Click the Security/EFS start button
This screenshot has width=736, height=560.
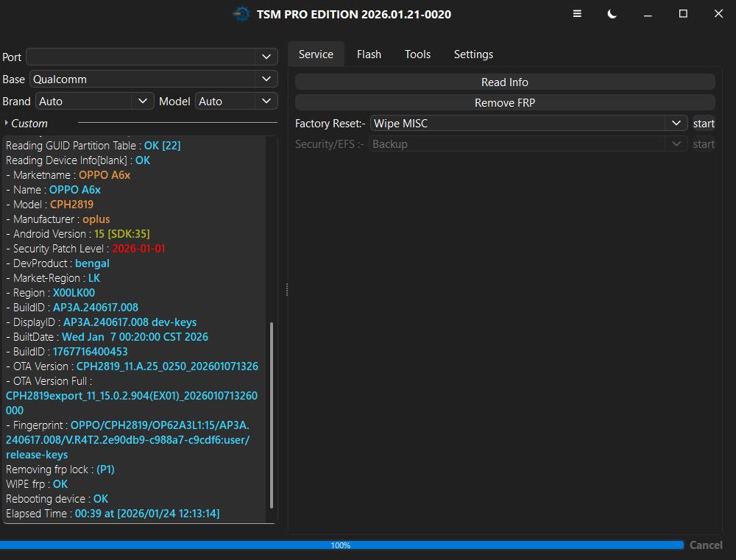704,143
